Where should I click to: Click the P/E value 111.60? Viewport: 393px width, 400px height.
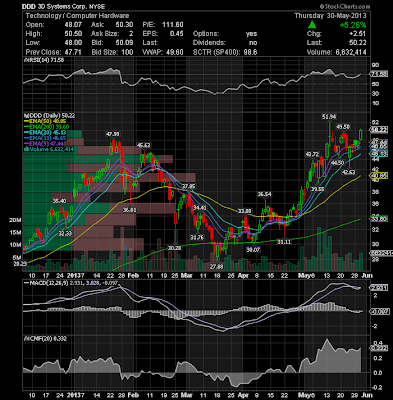pyautogui.click(x=173, y=25)
